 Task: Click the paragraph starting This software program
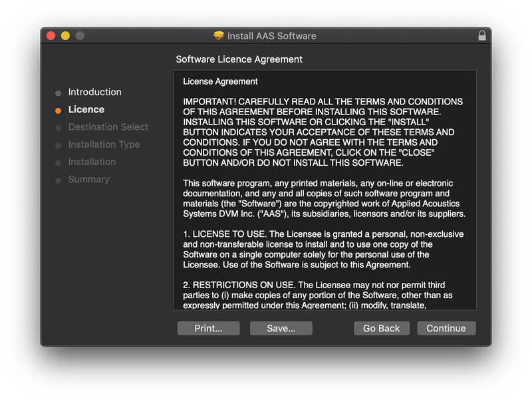[x=325, y=198]
